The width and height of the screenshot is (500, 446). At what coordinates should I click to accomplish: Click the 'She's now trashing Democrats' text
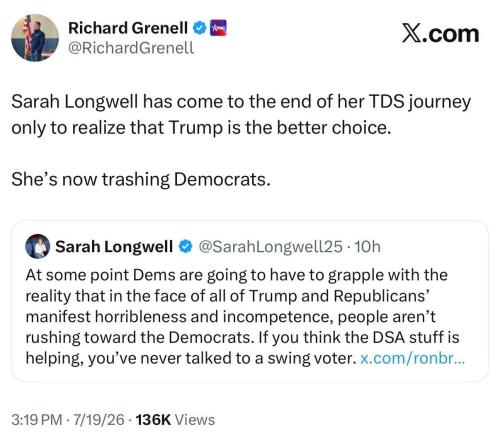pyautogui.click(x=141, y=179)
